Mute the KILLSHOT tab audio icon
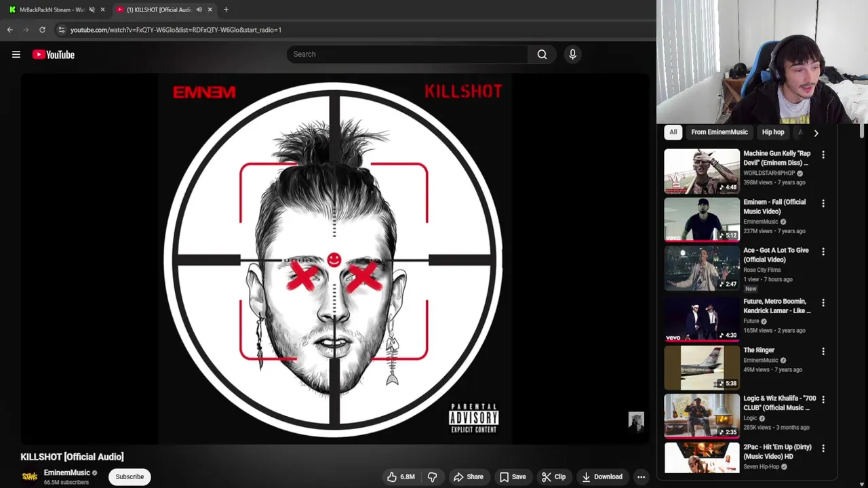Screen dimensions: 868x488 pyautogui.click(x=199, y=9)
